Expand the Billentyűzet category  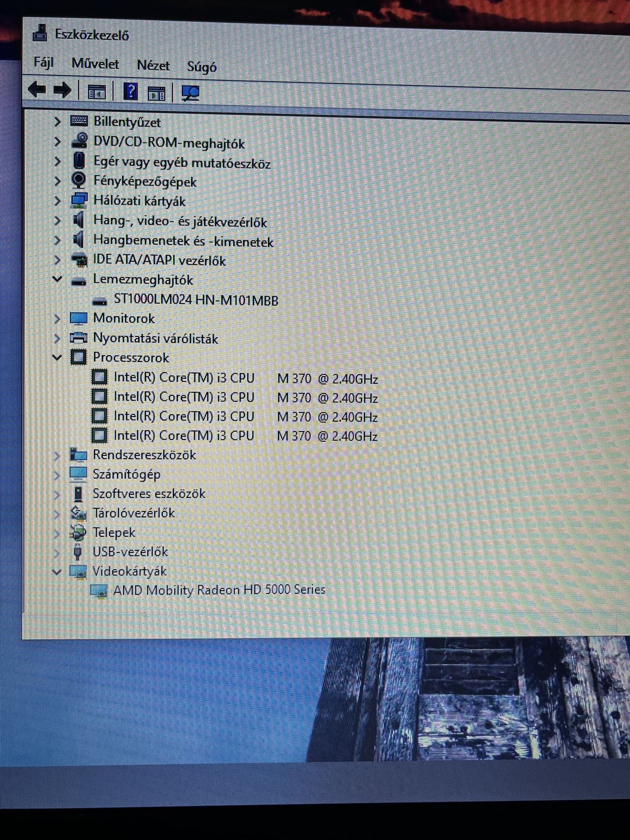pos(57,122)
